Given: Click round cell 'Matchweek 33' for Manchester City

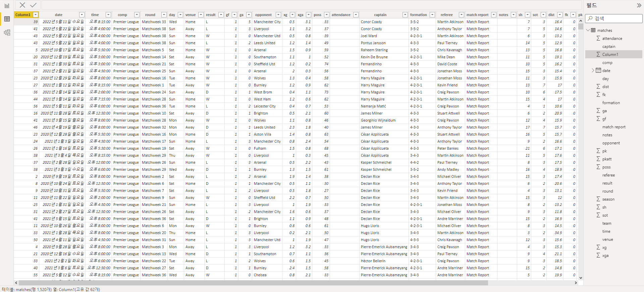Looking at the screenshot, I should pyautogui.click(x=154, y=22).
